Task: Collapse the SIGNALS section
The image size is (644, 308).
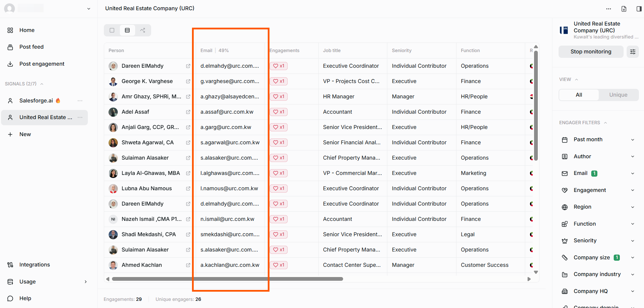Action: pos(42,84)
